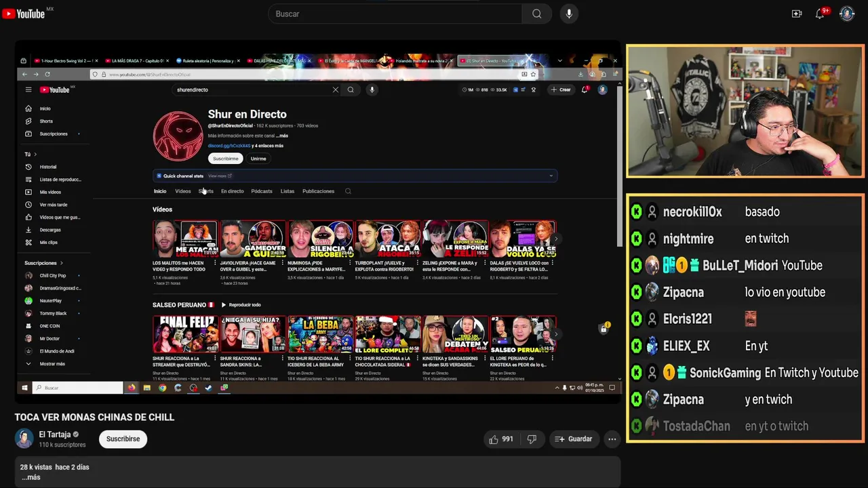Viewport: 868px width, 488px height.
Task: Switch to the Listas tab
Action: 288,191
